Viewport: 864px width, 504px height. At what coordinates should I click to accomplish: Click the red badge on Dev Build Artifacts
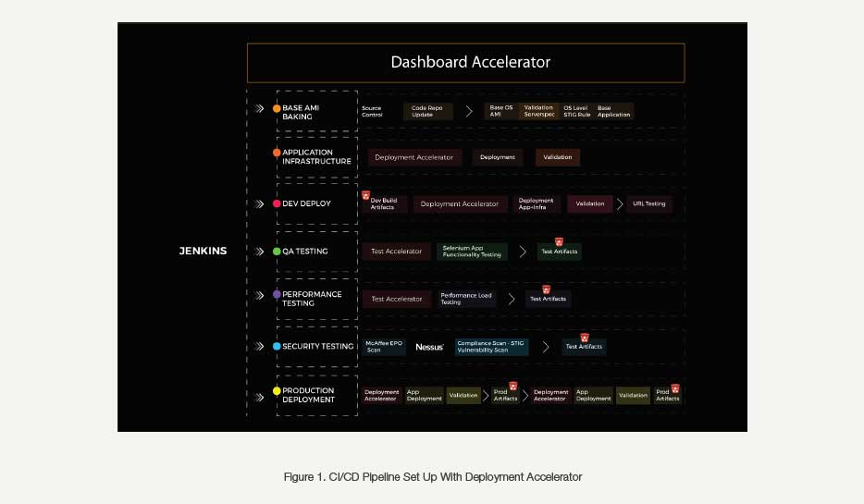[x=366, y=196]
